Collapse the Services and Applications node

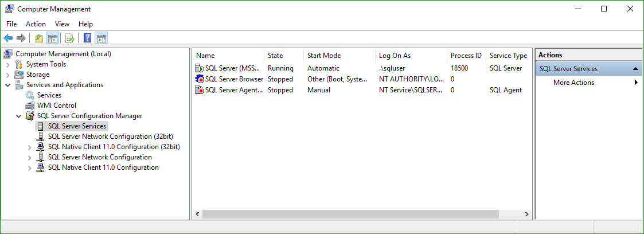(x=8, y=85)
